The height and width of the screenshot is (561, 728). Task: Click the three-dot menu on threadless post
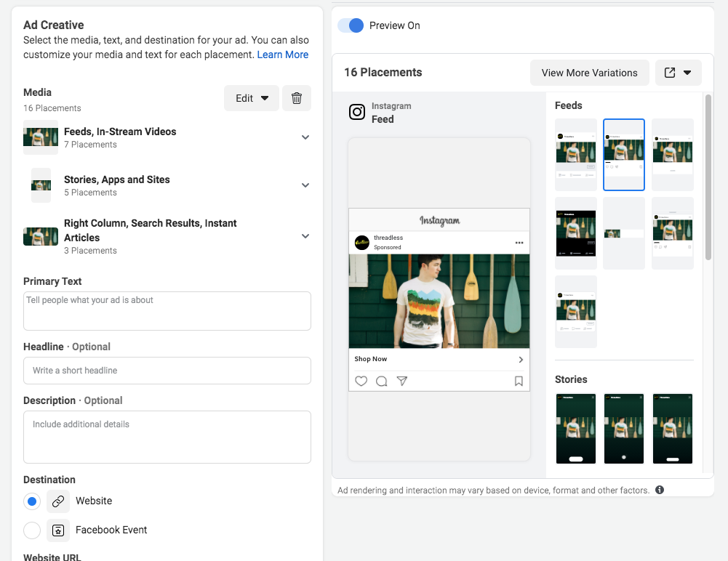(519, 243)
